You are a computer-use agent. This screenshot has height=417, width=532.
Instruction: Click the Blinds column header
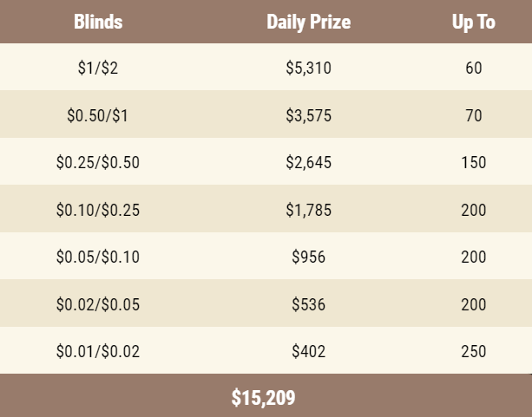(98, 22)
